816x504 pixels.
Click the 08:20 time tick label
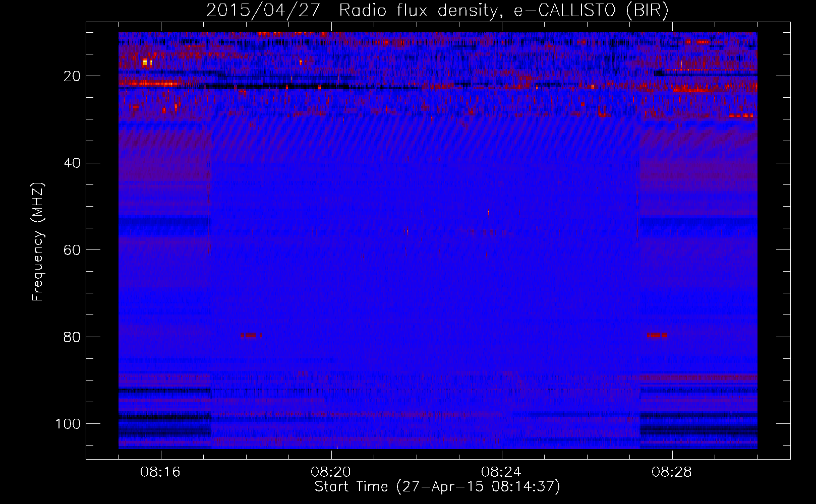coord(331,472)
